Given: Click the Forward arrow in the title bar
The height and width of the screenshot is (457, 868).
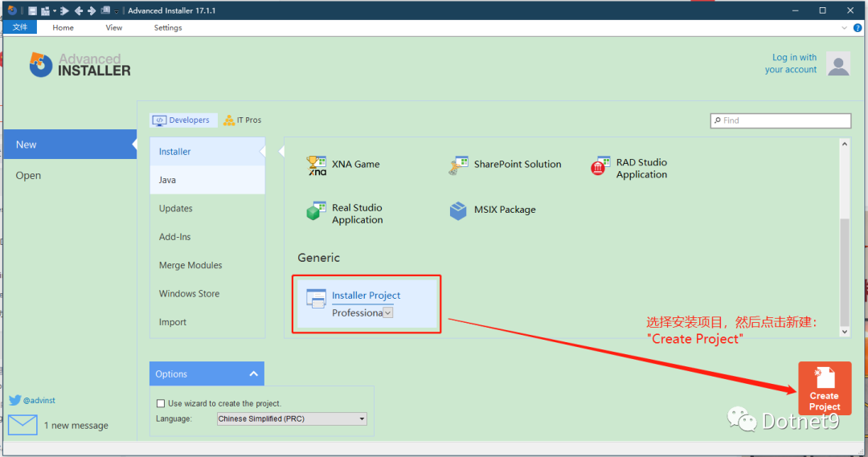Looking at the screenshot, I should pos(92,10).
